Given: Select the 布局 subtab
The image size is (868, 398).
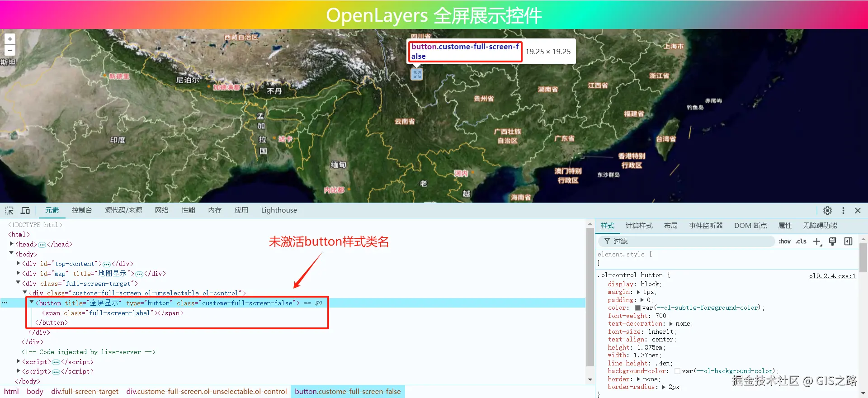Looking at the screenshot, I should pos(671,226).
